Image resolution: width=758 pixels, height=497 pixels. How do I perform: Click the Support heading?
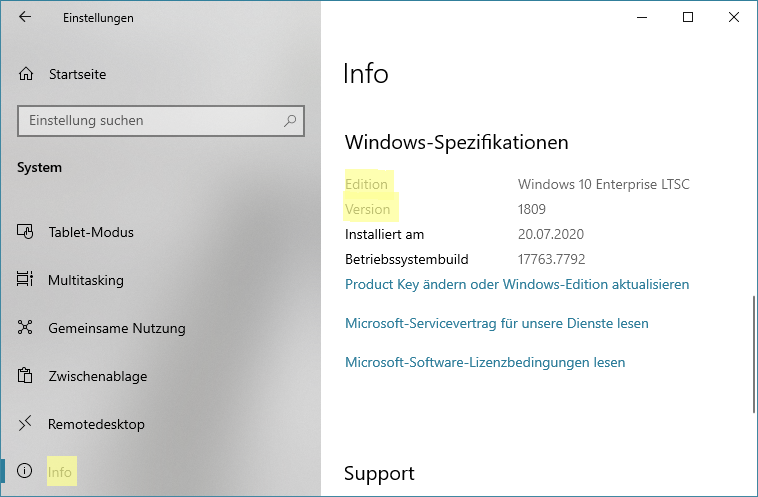click(379, 473)
